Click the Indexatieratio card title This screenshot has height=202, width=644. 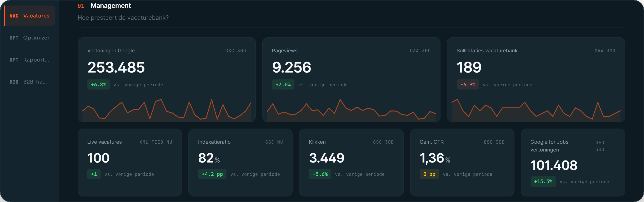click(214, 142)
